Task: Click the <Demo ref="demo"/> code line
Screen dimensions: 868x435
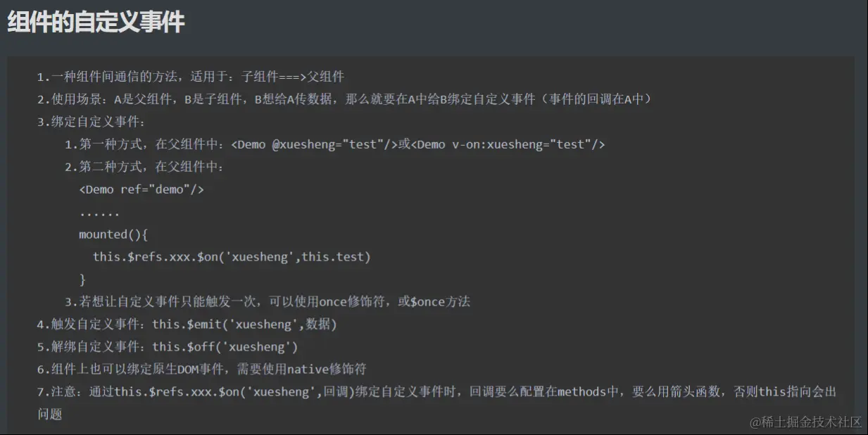Action: pos(141,189)
